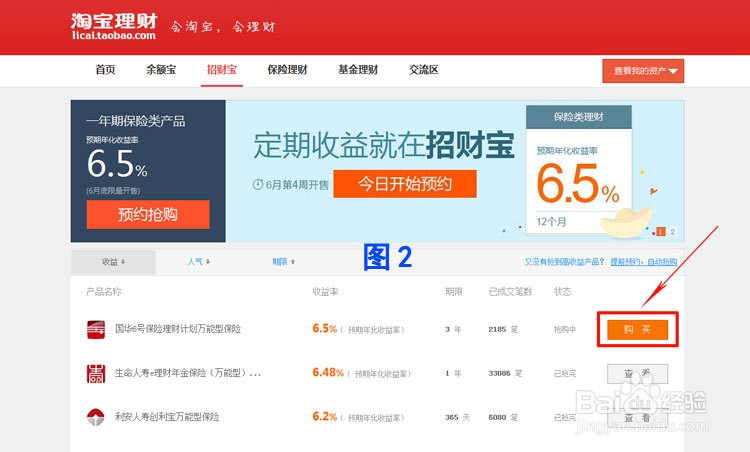Open the 提前预约·自动抢购 link
The height and width of the screenshot is (452, 750).
point(643,262)
